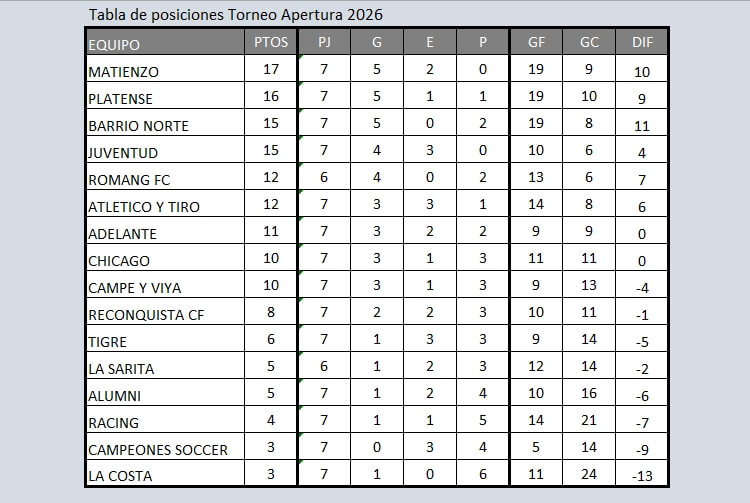Click the PJ column header
This screenshot has height=503, width=750.
pos(324,42)
